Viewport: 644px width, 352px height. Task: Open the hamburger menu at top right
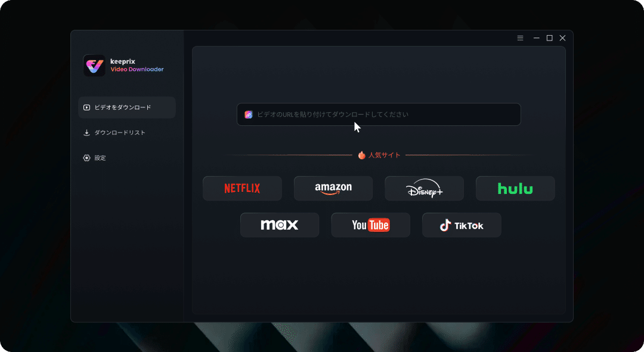coord(520,38)
